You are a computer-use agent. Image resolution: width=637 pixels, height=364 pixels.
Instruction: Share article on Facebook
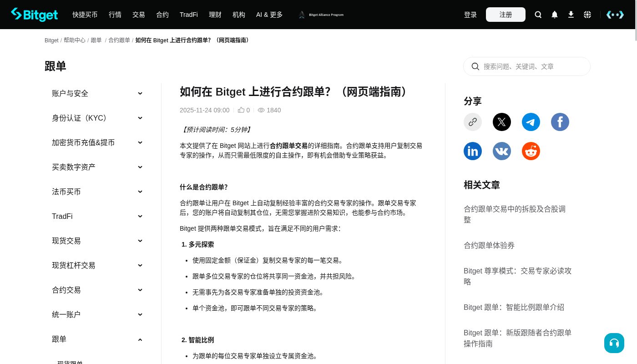click(560, 122)
